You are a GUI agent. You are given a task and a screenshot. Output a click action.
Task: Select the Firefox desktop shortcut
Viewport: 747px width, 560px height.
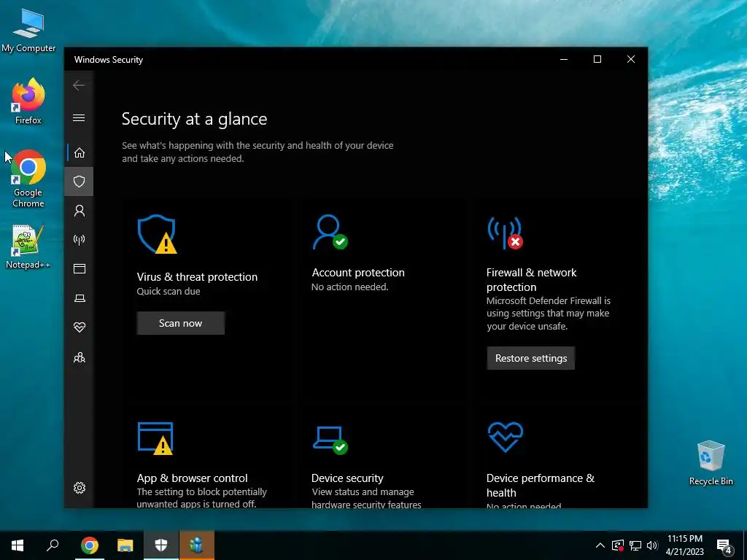click(28, 101)
